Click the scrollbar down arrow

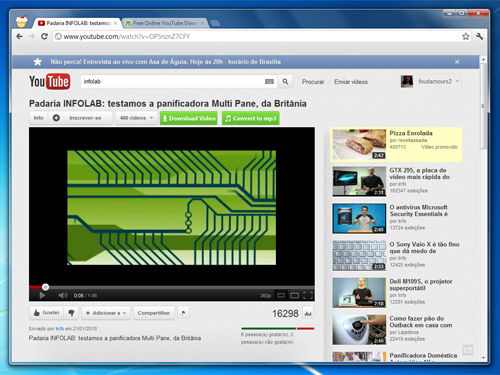(x=483, y=357)
